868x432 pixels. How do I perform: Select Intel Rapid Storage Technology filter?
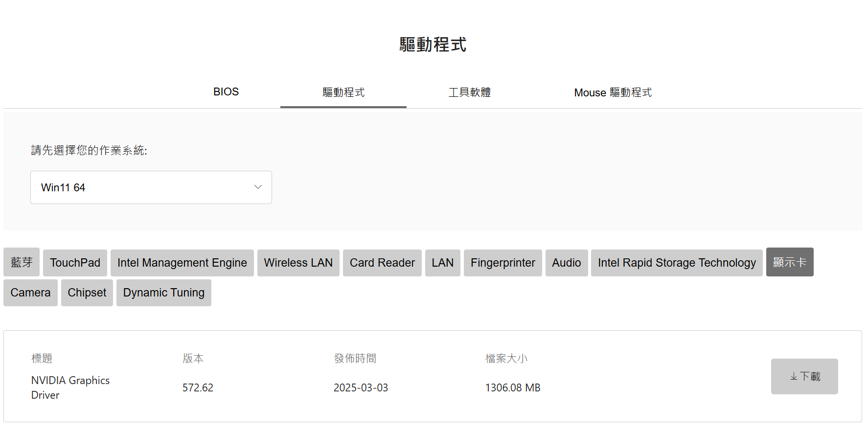pyautogui.click(x=677, y=263)
